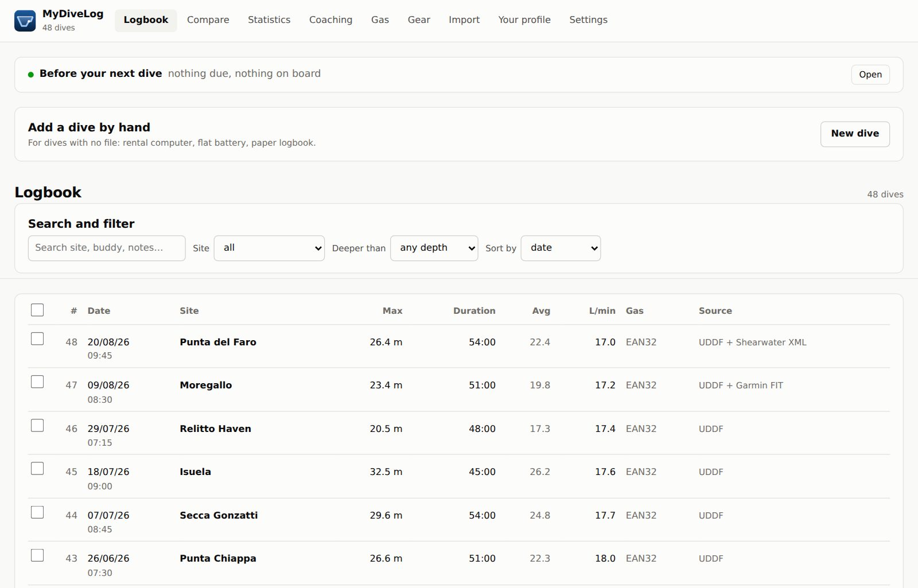Click the UDDF + Garmin FIT source text
Image resolution: width=918 pixels, height=588 pixels.
[x=741, y=385]
